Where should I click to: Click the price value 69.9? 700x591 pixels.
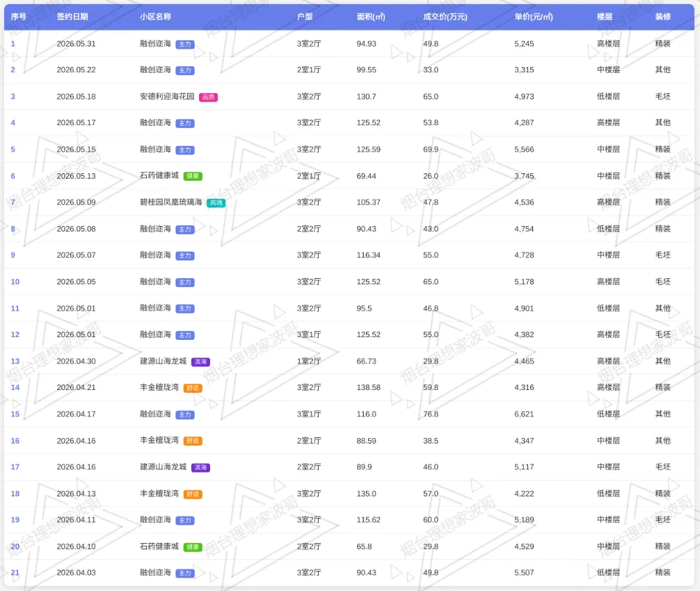pos(431,149)
